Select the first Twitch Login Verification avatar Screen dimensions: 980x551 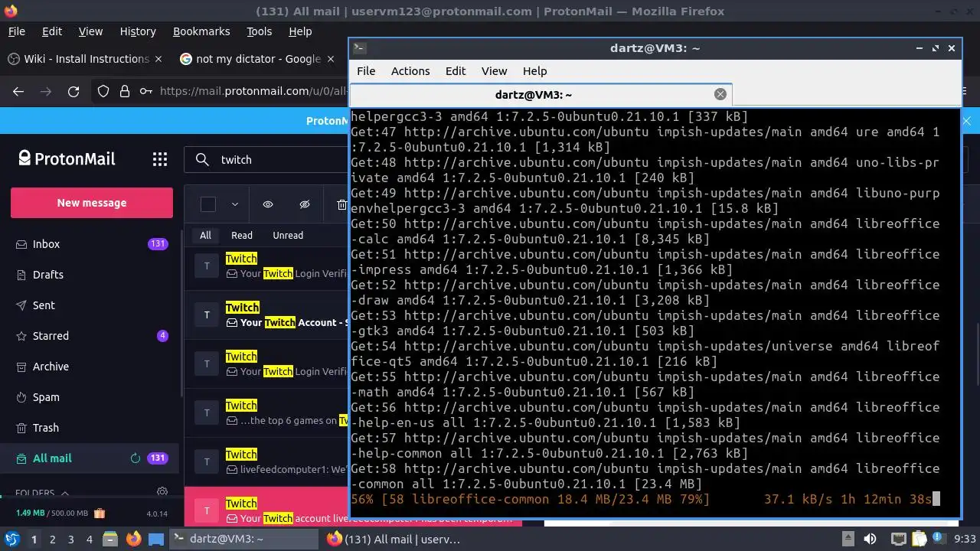coord(207,266)
